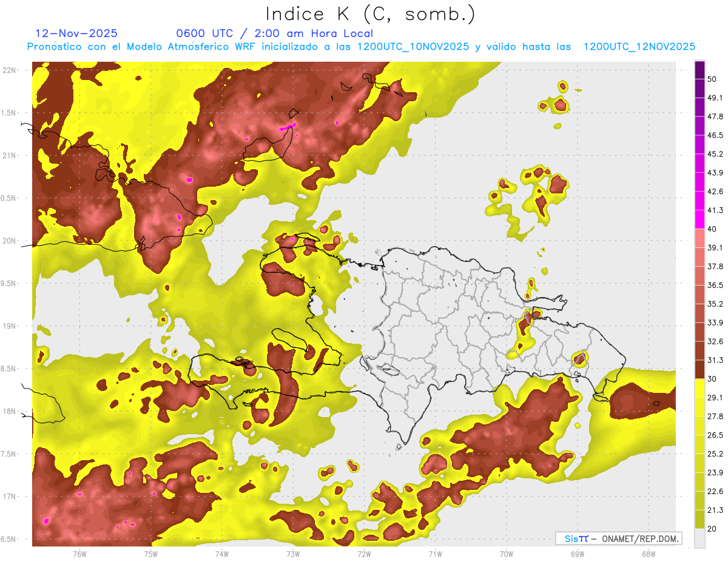This screenshot has height=562, width=728.
Task: Click the "71W" longitude label
Action: [435, 554]
